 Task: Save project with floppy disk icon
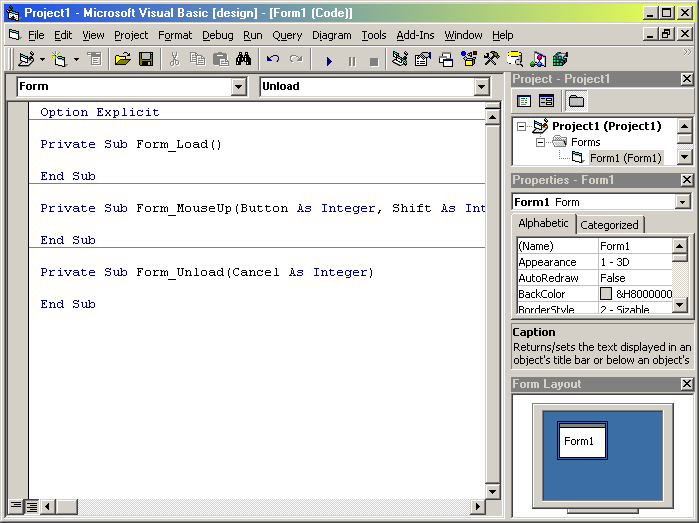tap(146, 59)
